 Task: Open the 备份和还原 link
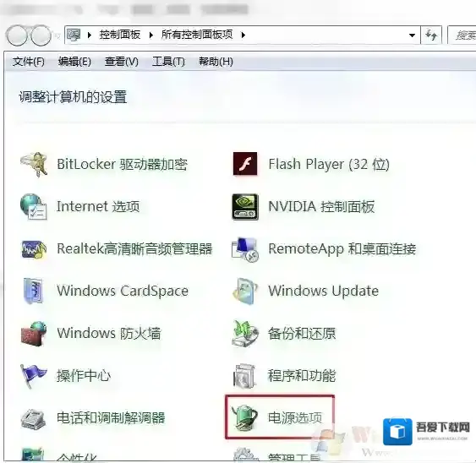302,334
